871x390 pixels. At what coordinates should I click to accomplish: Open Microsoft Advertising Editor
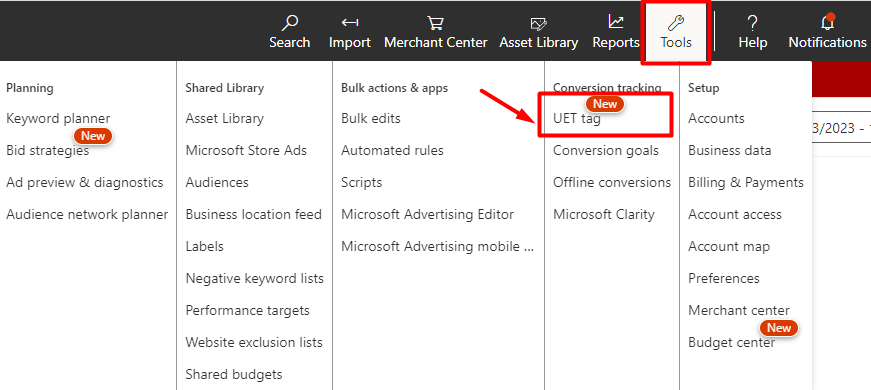(428, 214)
